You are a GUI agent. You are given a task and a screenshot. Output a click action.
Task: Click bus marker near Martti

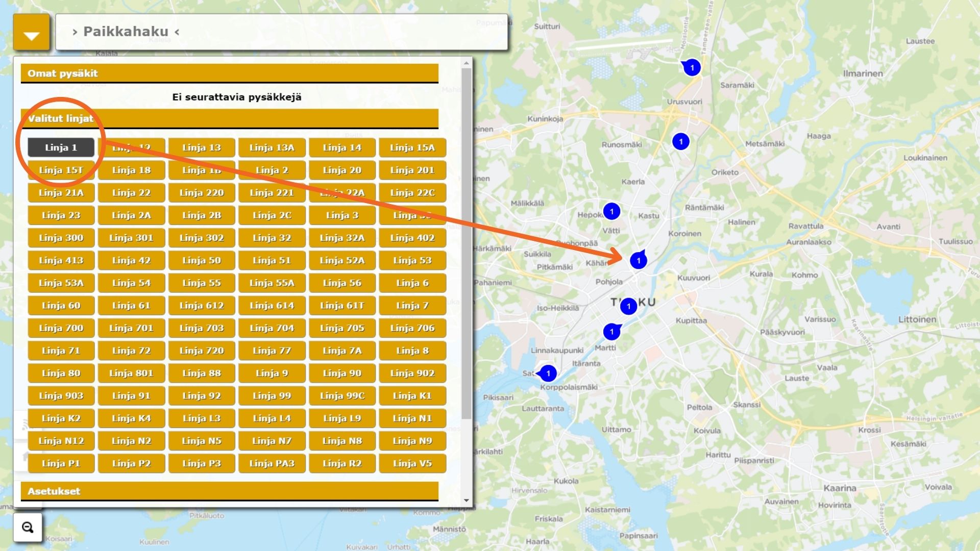[x=611, y=332]
